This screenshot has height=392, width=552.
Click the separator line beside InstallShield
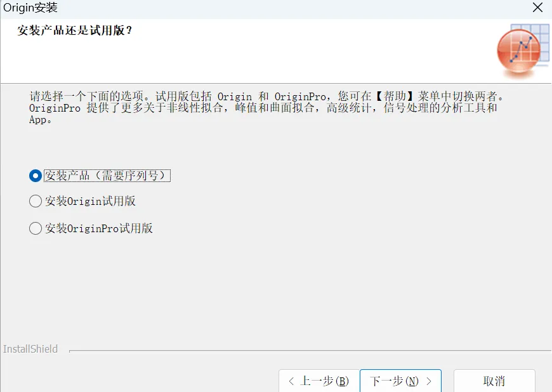coord(310,351)
